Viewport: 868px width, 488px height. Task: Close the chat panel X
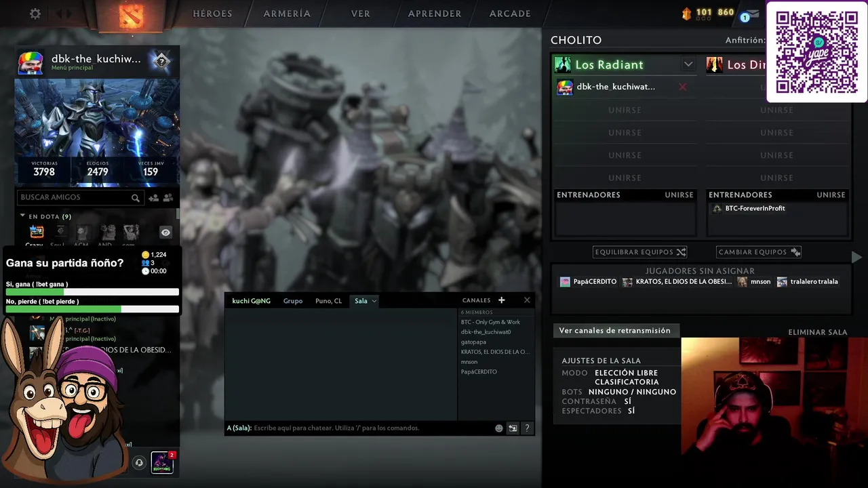tap(527, 300)
